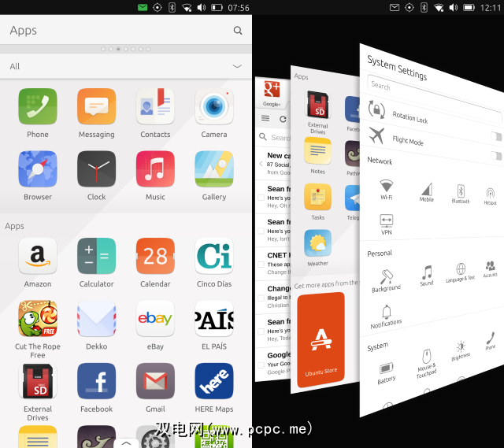
Task: Open the Messaging app
Action: pyautogui.click(x=96, y=106)
